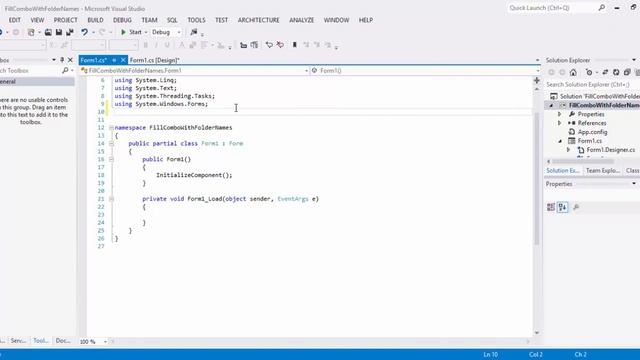Collapse the Form1.cs tree node

560,141
